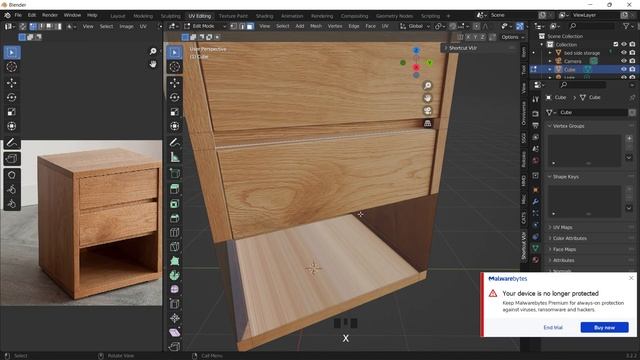Enable vertex select mode in 3D viewport
This screenshot has width=640, height=360.
pyautogui.click(x=234, y=26)
